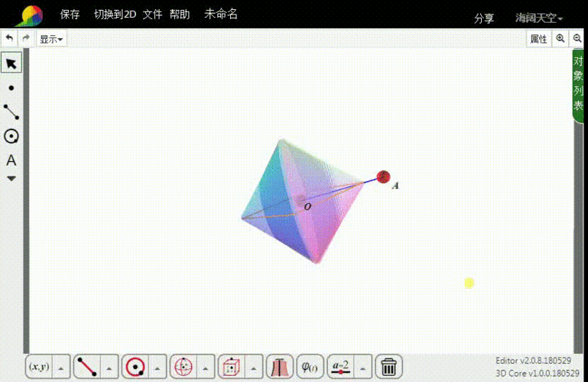Click the 保存 save button

pos(70,14)
